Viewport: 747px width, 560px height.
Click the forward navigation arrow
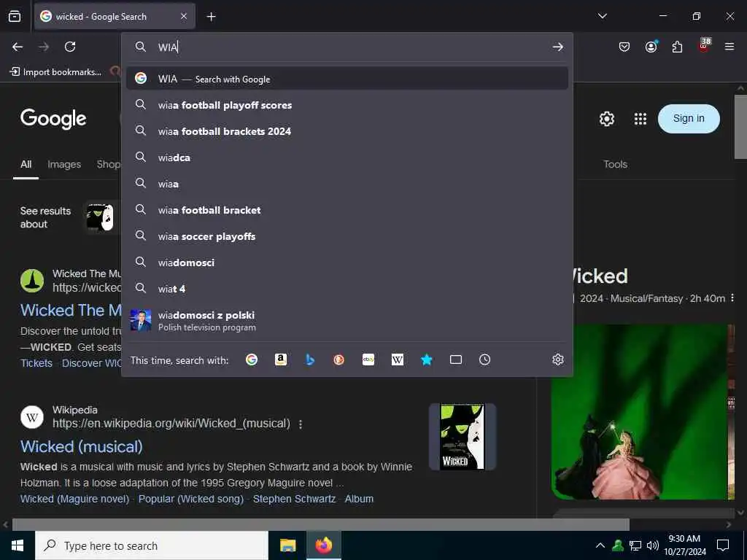(x=44, y=47)
